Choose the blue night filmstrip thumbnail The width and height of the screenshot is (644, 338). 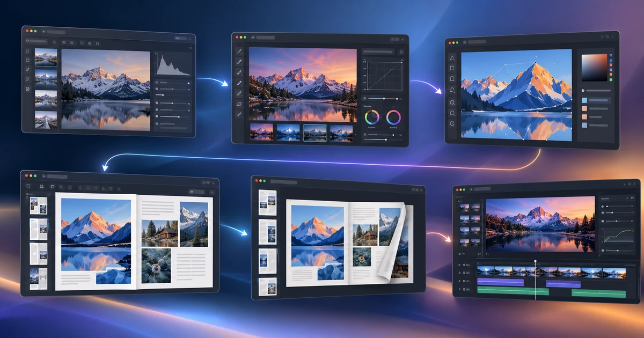288,133
